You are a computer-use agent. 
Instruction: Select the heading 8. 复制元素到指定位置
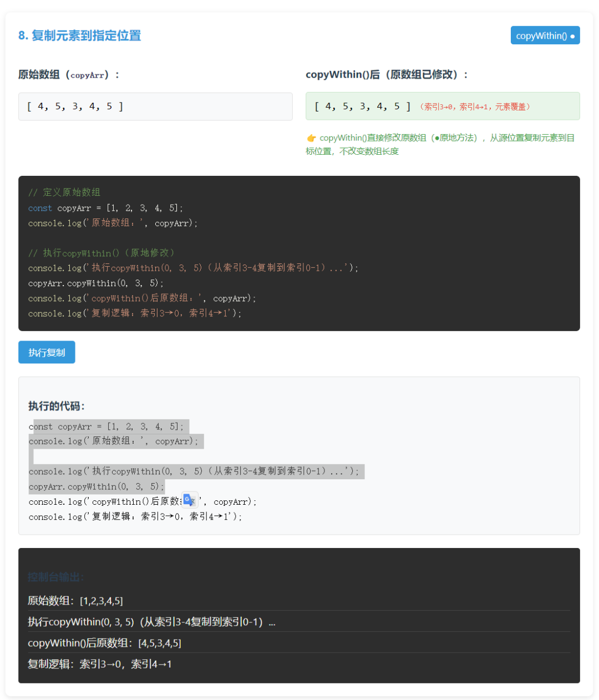coord(79,35)
